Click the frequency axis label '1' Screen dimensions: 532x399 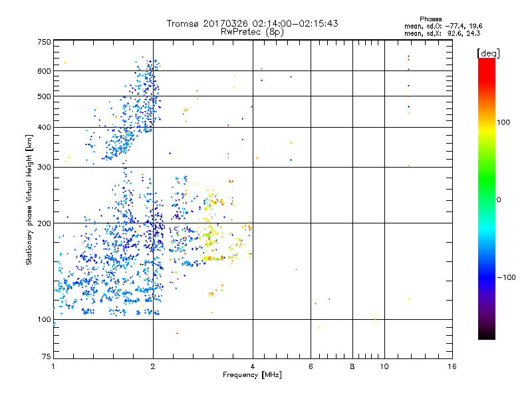[x=53, y=366]
